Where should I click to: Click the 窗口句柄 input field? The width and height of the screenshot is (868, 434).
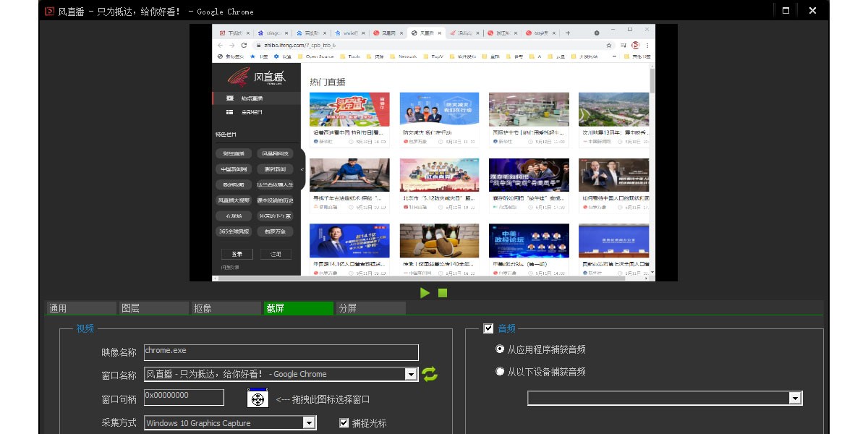pyautogui.click(x=184, y=397)
